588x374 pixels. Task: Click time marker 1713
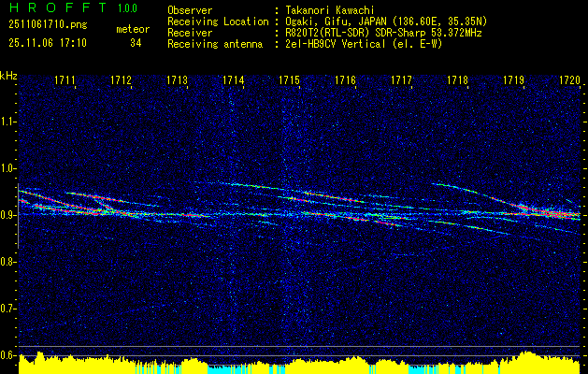(177, 80)
